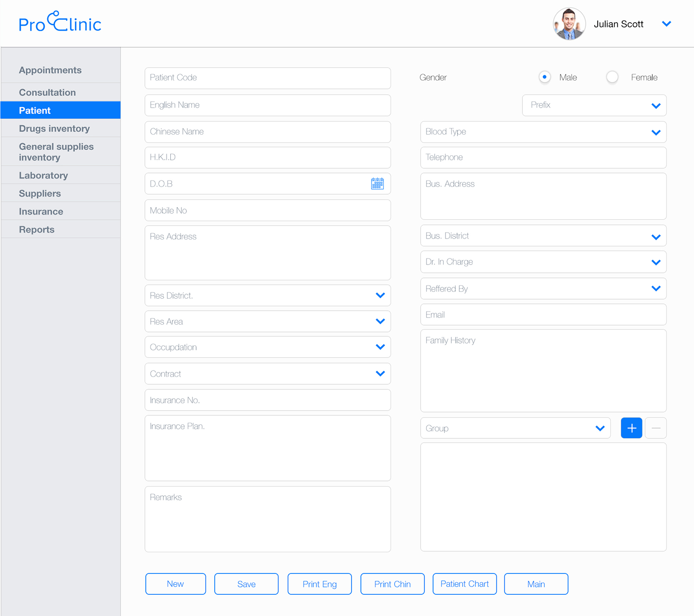Image resolution: width=694 pixels, height=616 pixels.
Task: Click the ProClinic logo
Action: coord(60,22)
